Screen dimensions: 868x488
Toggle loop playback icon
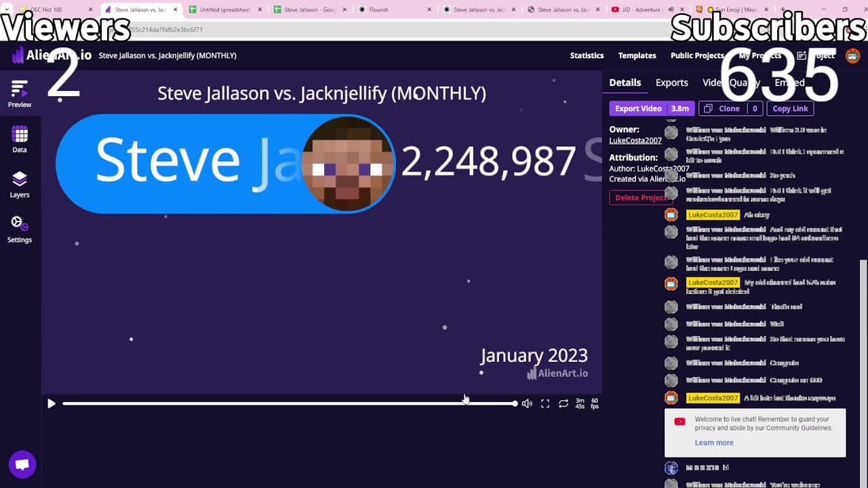pos(564,403)
